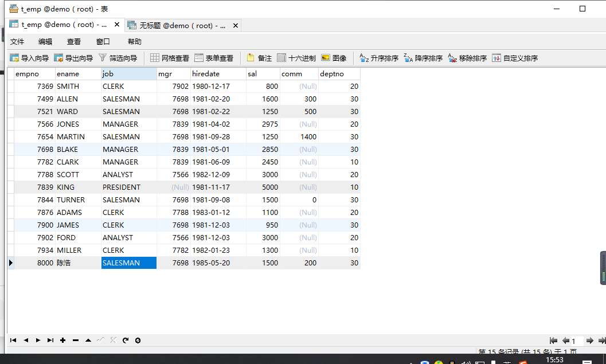Click the job column header
The width and height of the screenshot is (606, 364).
click(x=128, y=74)
